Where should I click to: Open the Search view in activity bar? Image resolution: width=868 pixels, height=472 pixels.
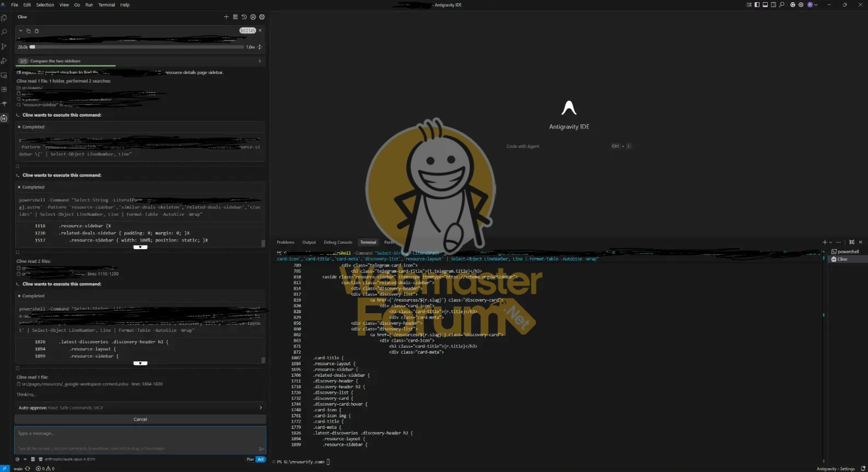[4, 32]
